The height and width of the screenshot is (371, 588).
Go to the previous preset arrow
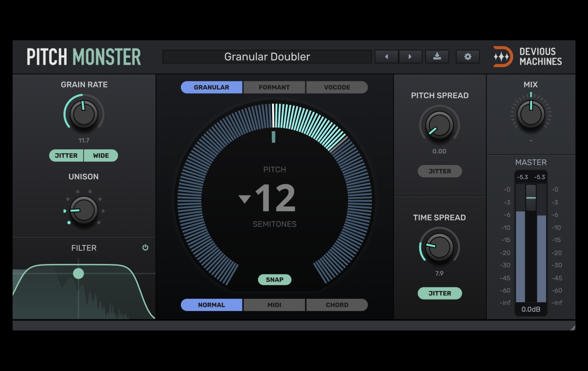[386, 57]
